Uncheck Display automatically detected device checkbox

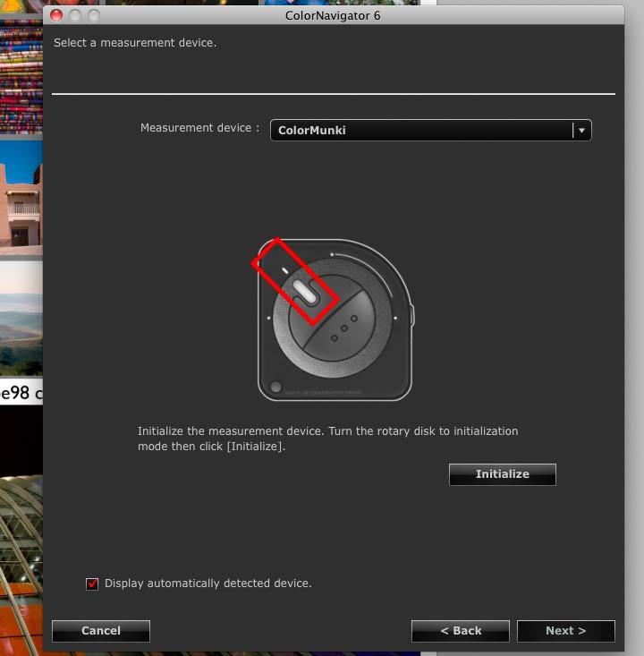point(92,584)
